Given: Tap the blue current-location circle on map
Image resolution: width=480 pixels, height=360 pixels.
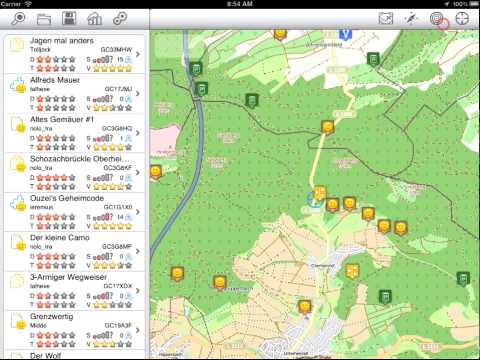Looking at the screenshot, I should (314, 200).
